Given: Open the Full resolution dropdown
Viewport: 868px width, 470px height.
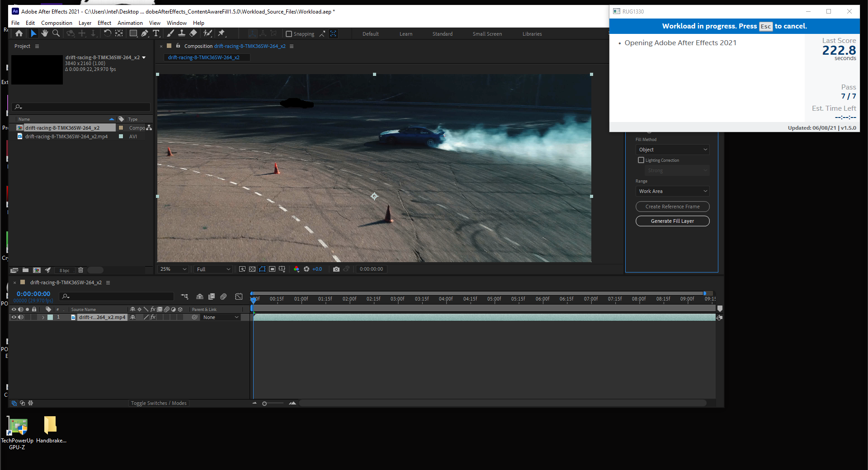Looking at the screenshot, I should 213,269.
